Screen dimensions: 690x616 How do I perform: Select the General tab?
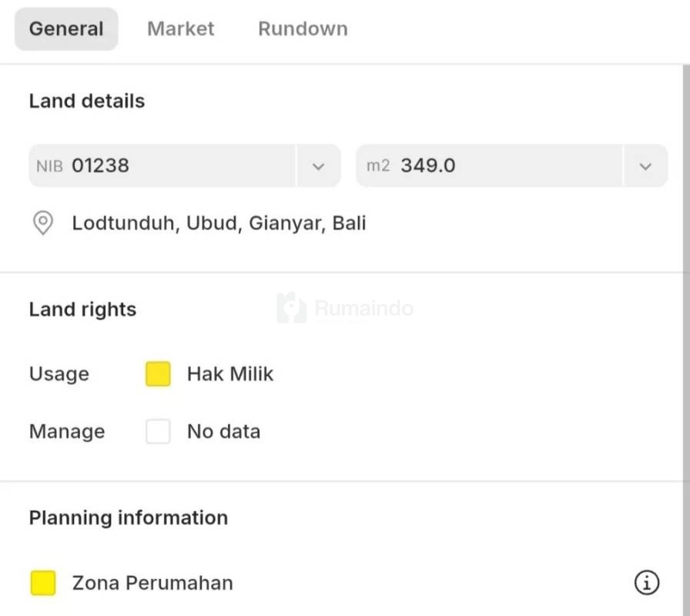click(66, 29)
